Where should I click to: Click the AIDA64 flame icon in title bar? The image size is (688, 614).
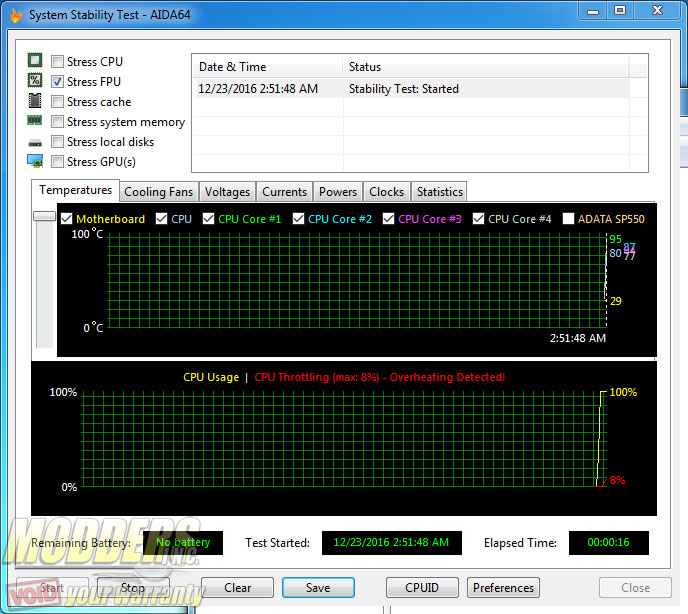tap(16, 15)
